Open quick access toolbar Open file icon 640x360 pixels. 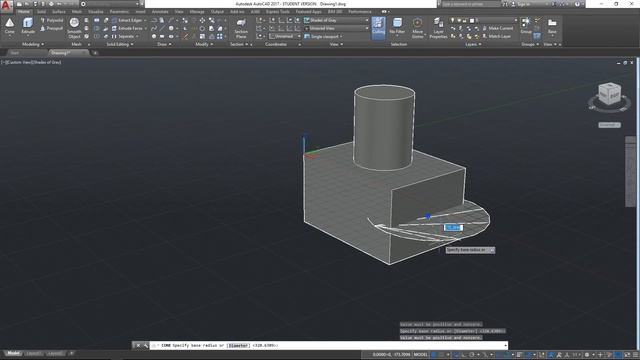click(27, 4)
